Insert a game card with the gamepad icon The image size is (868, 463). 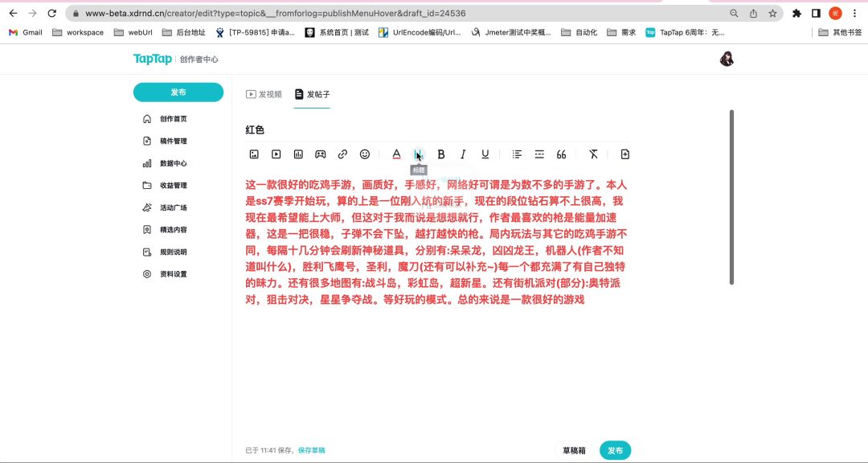click(320, 154)
